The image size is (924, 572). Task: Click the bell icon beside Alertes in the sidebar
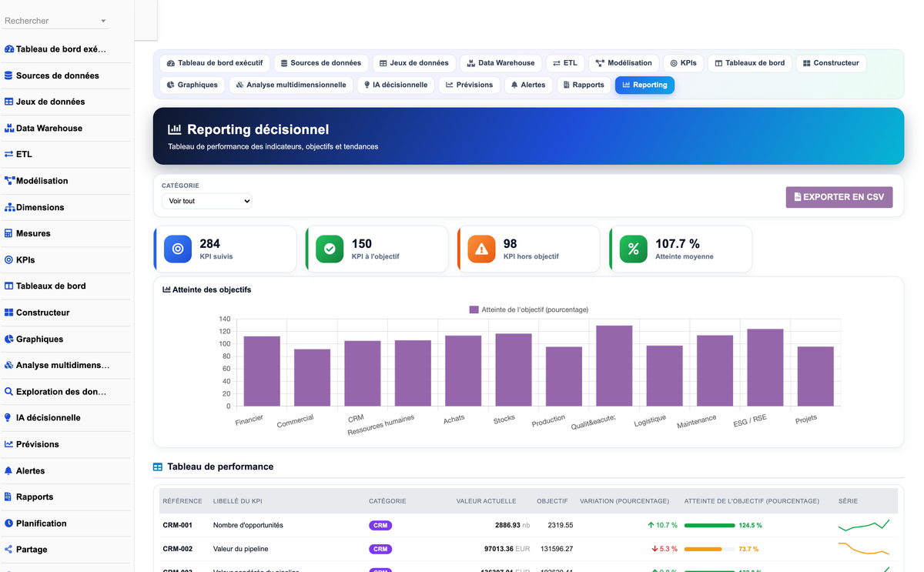9,470
